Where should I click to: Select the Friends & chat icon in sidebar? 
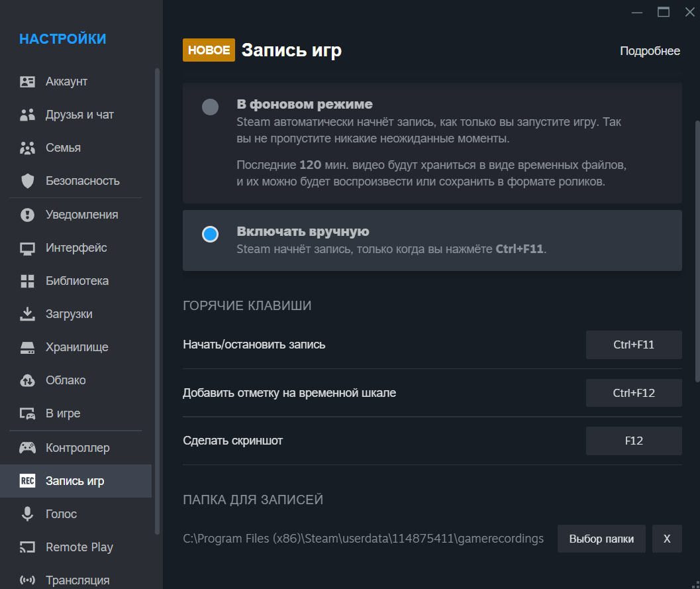coord(27,114)
